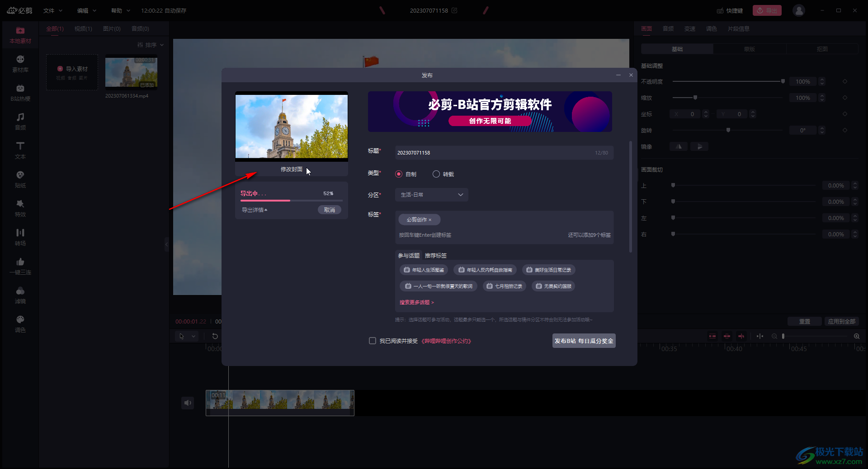
Task: Select the 202307061334.mp4 media thumbnail
Action: pyautogui.click(x=131, y=71)
